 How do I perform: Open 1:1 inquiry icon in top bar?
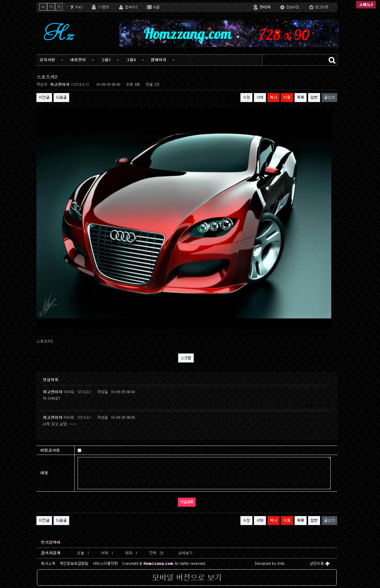[x=94, y=7]
